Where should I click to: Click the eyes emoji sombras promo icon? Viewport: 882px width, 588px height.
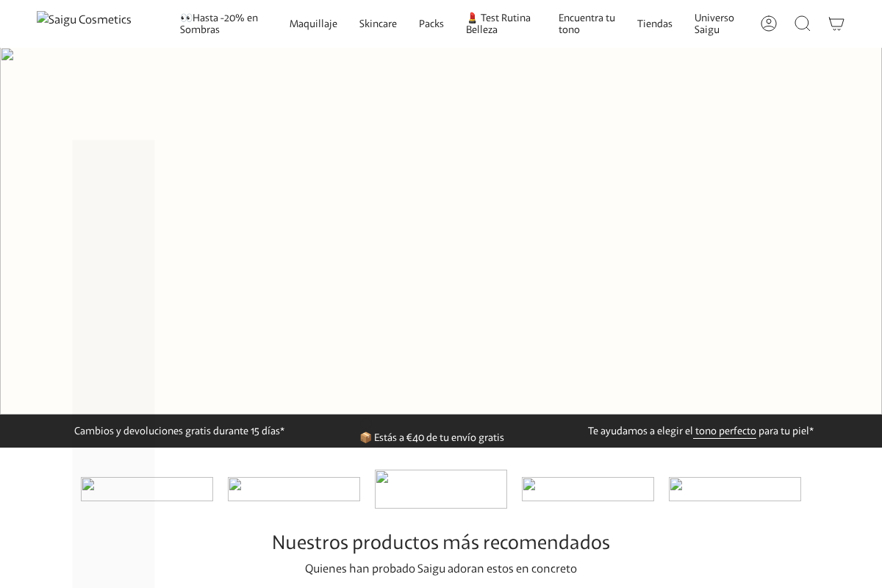(186, 17)
